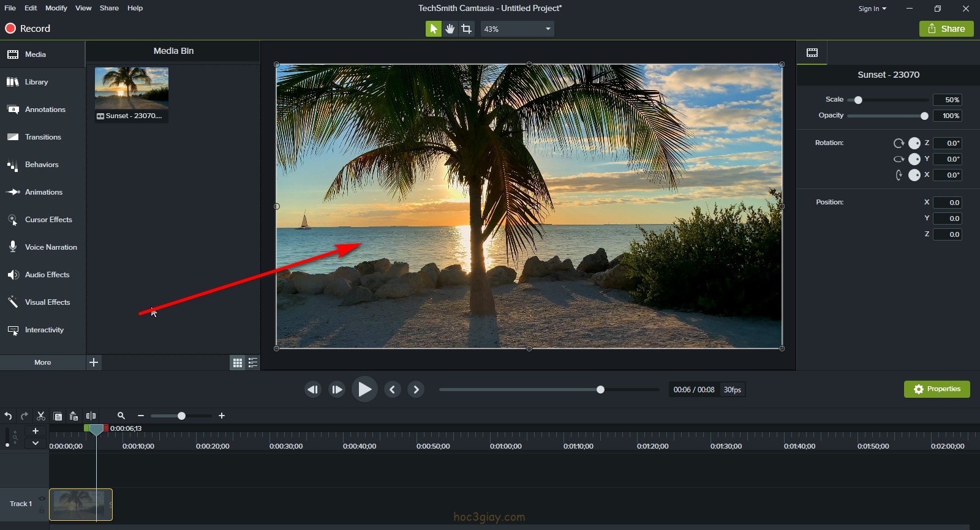
Task: Expand the Sign In dropdown
Action: 872,9
